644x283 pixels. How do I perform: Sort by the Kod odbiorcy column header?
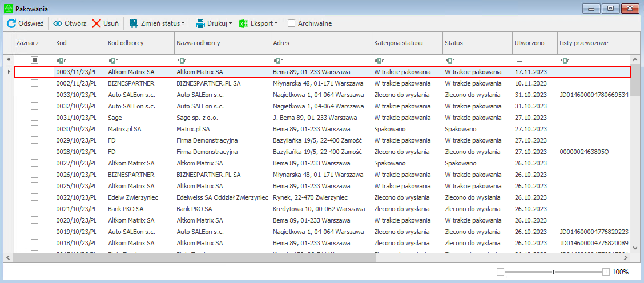[x=139, y=43]
